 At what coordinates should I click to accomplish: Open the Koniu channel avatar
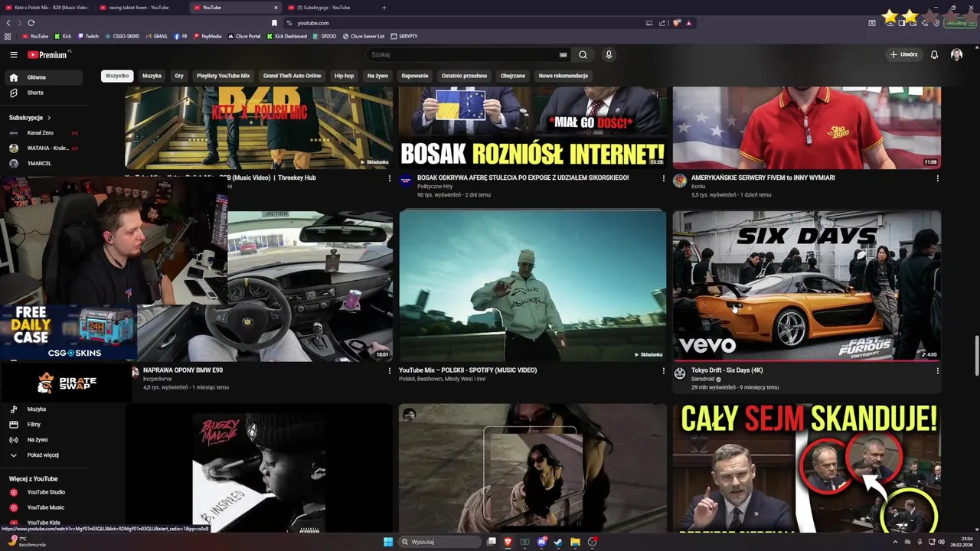coord(680,181)
